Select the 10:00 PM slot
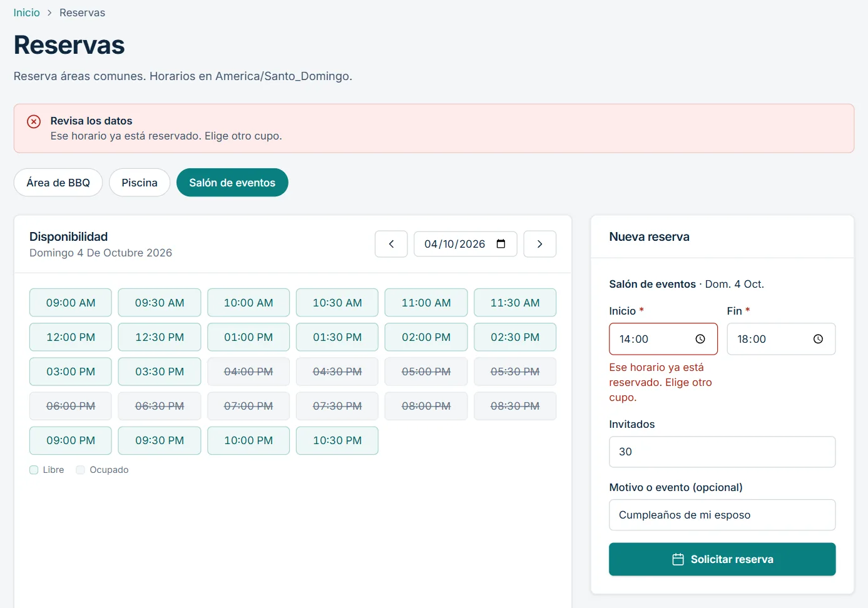The width and height of the screenshot is (868, 608). point(248,440)
